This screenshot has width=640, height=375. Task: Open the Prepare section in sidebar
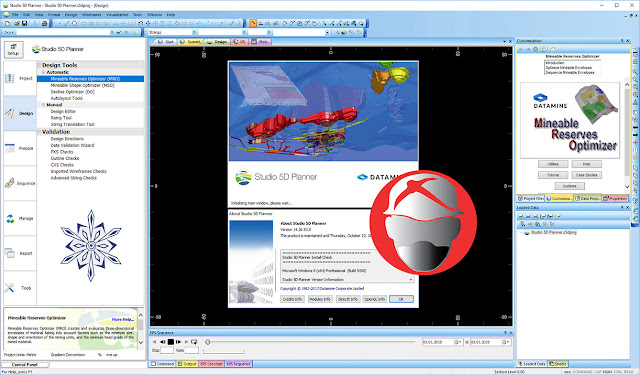(x=20, y=149)
